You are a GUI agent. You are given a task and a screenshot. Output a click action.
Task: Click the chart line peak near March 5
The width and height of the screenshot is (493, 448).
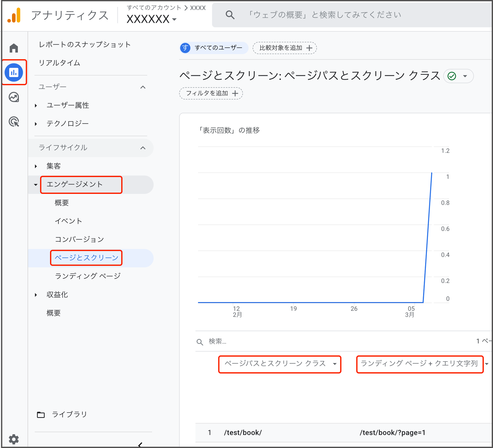432,173
